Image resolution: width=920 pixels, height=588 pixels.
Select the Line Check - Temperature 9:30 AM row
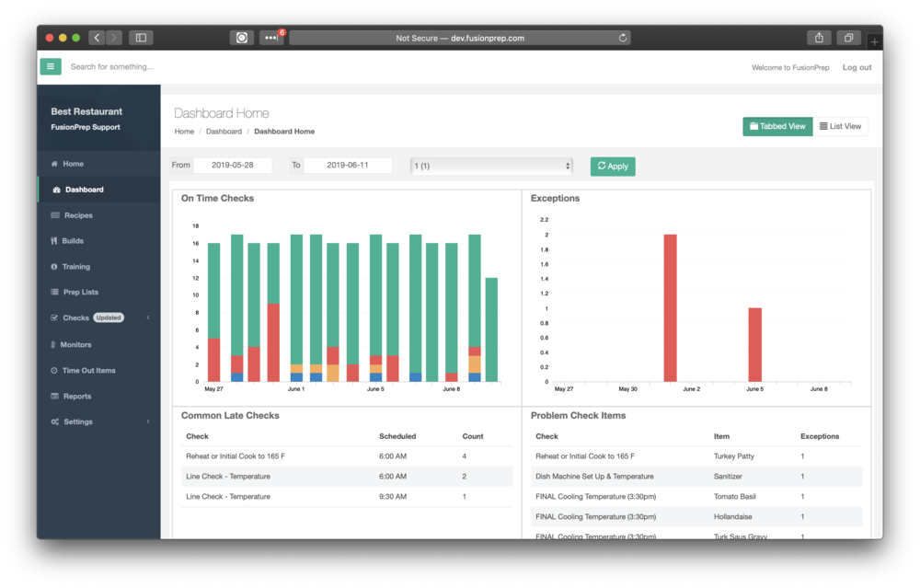pos(347,497)
